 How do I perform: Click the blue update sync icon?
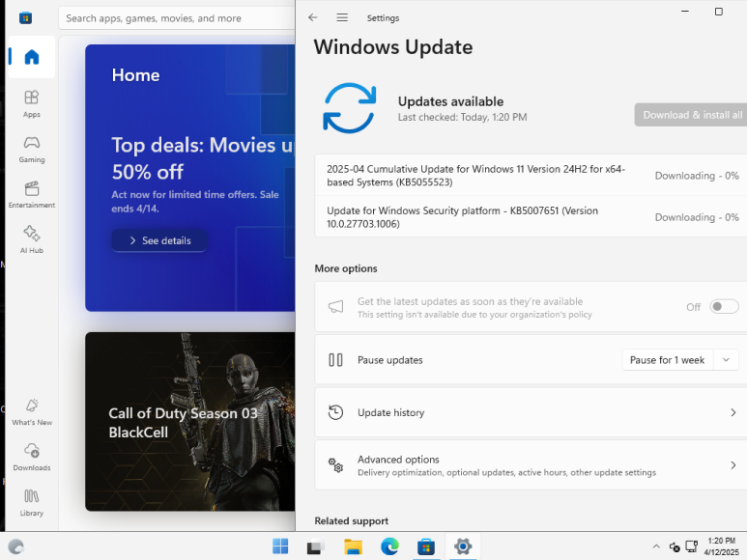point(349,108)
